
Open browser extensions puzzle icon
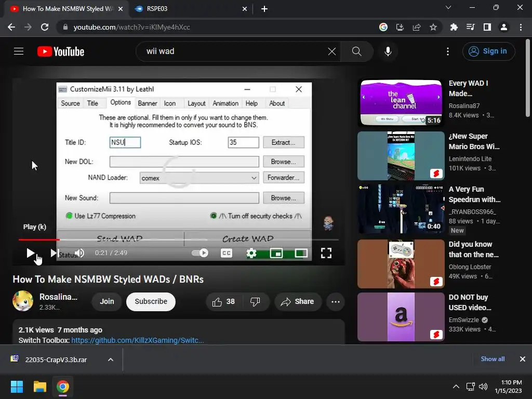[454, 27]
